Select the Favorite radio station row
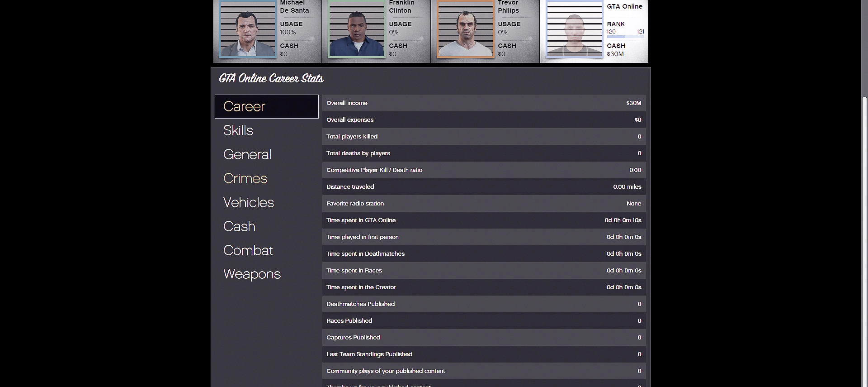The image size is (868, 387). click(x=484, y=204)
